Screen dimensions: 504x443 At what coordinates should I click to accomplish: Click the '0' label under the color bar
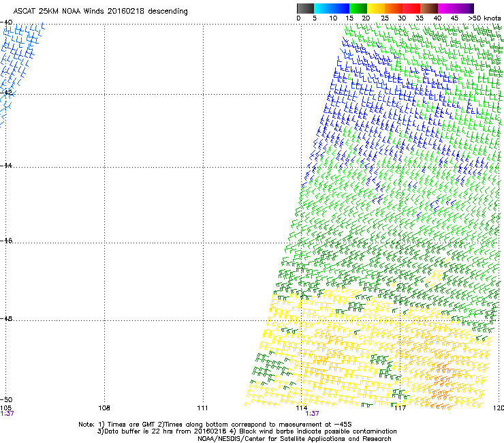(x=298, y=18)
